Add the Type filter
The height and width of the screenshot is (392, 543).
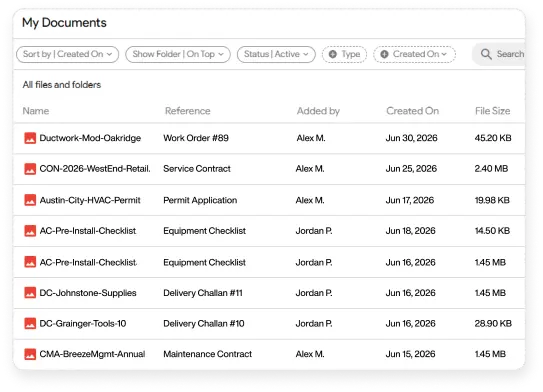(x=345, y=54)
